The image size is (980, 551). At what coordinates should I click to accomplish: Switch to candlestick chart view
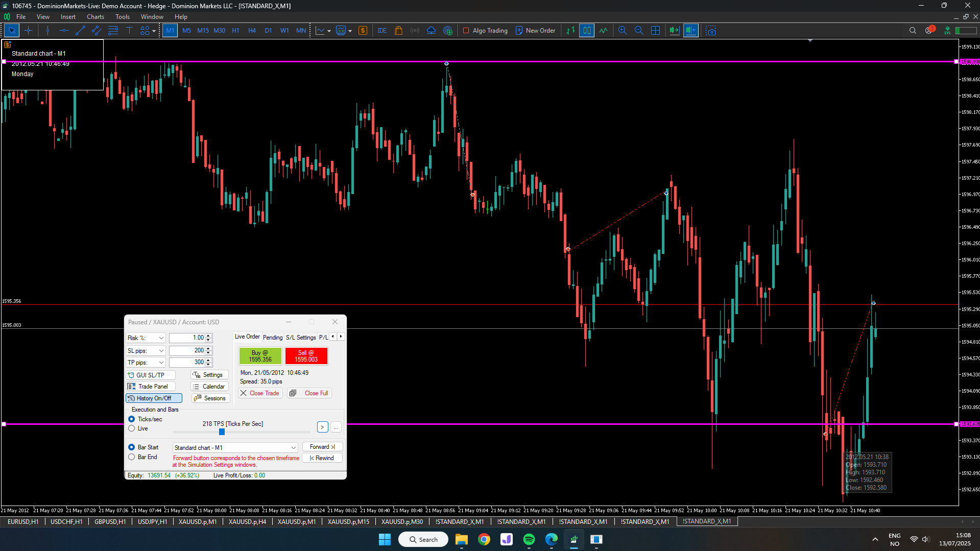coord(587,31)
